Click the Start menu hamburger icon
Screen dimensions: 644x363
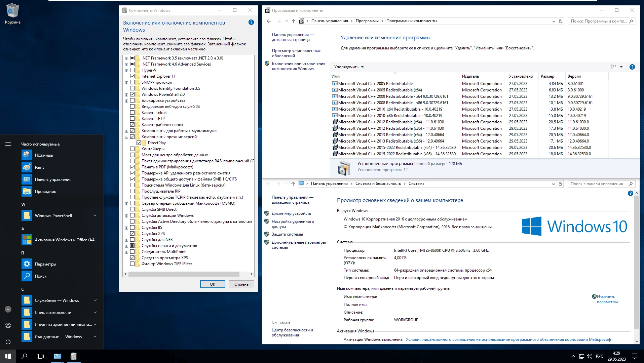tap(8, 144)
